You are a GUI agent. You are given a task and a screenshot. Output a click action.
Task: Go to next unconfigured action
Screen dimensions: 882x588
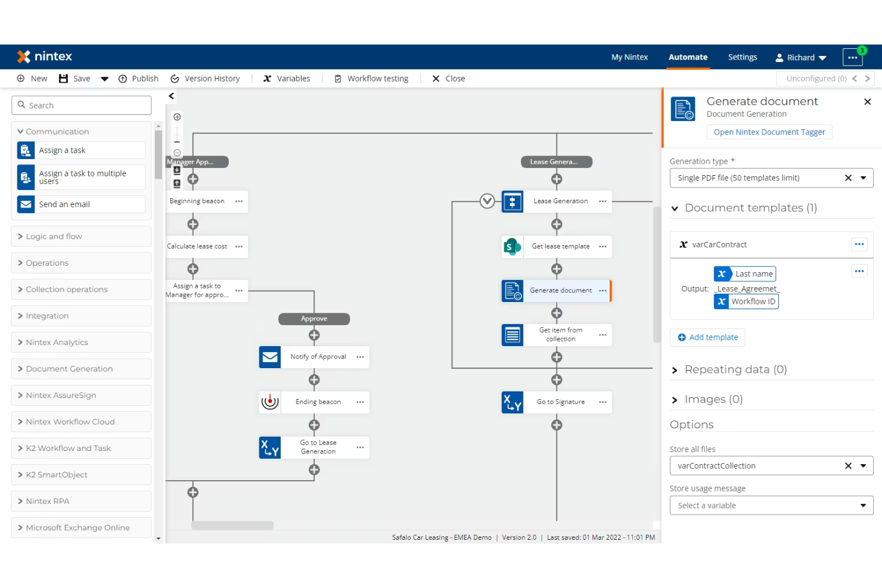tap(868, 79)
